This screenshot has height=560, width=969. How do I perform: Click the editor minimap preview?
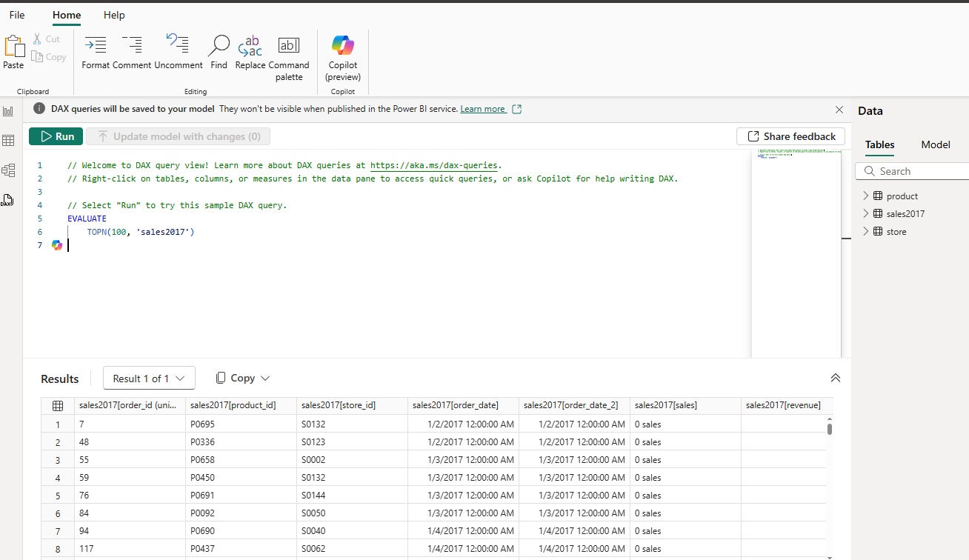[796, 254]
